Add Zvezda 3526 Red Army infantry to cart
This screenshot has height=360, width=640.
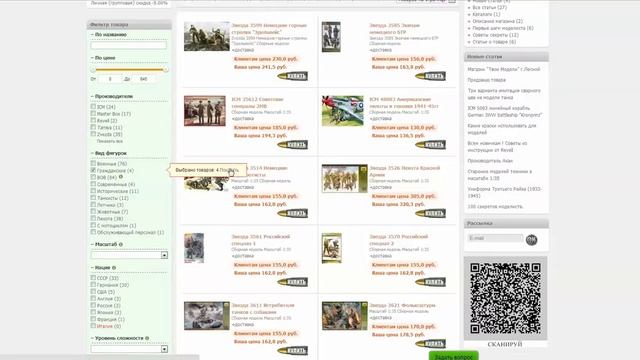click(x=431, y=213)
